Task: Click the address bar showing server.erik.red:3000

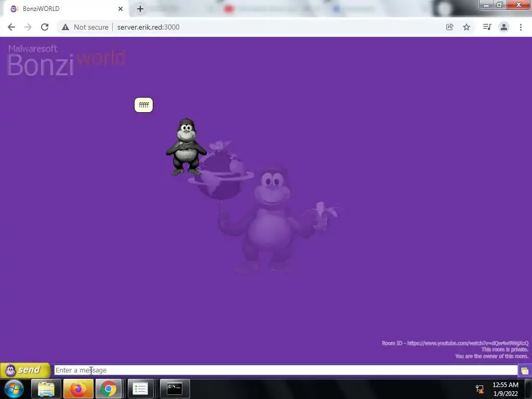Action: (148, 27)
